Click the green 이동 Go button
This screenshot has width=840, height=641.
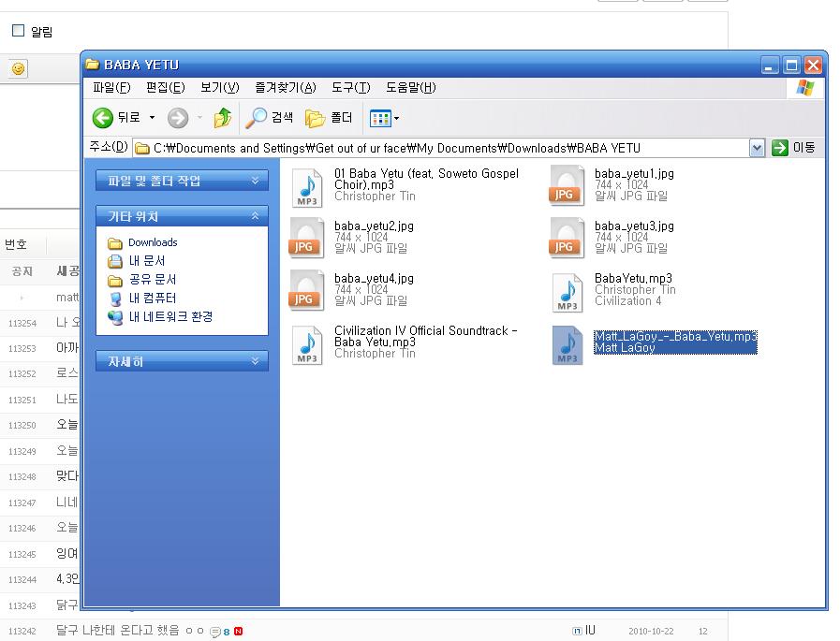click(793, 148)
